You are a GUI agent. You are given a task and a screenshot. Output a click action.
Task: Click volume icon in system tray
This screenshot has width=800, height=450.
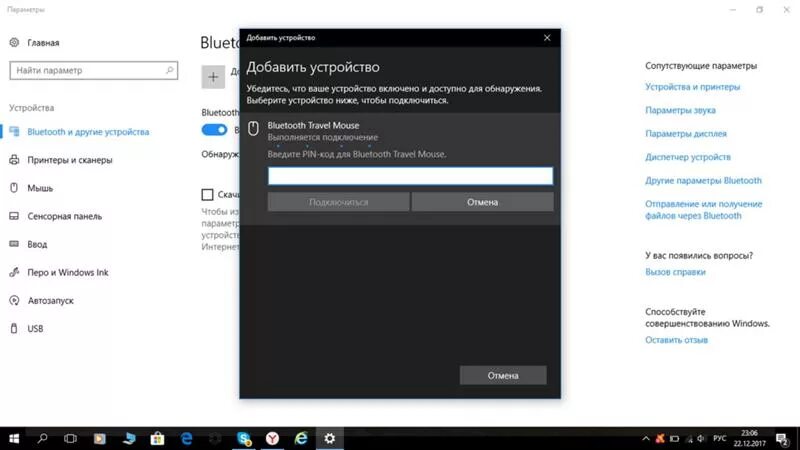pos(701,438)
